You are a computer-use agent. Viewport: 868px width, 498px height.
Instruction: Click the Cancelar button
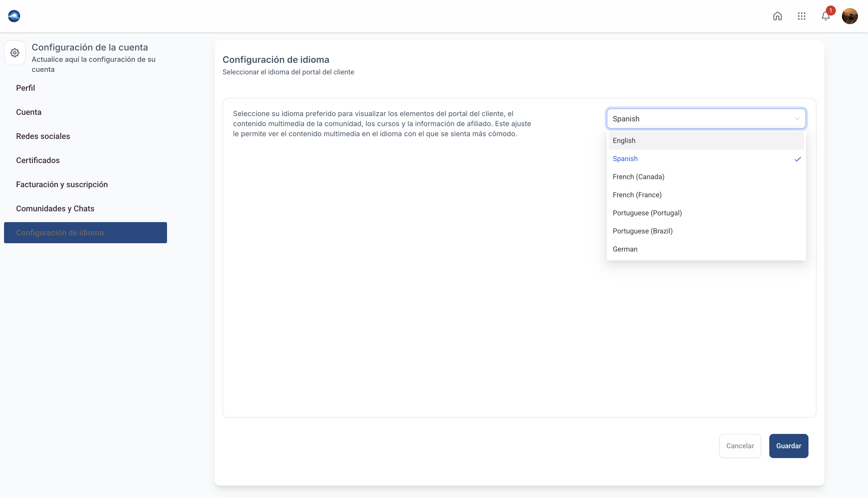(x=740, y=446)
